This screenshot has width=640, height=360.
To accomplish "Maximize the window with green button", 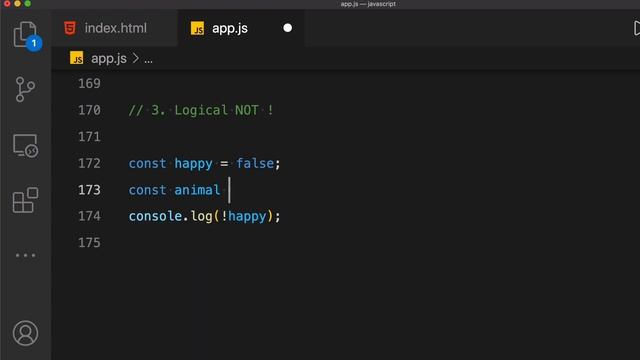I will [27, 3].
